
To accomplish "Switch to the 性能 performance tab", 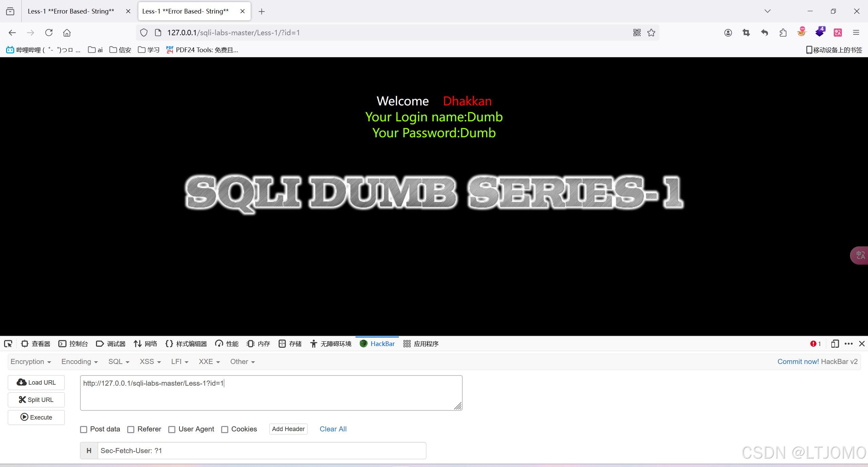I will point(227,344).
